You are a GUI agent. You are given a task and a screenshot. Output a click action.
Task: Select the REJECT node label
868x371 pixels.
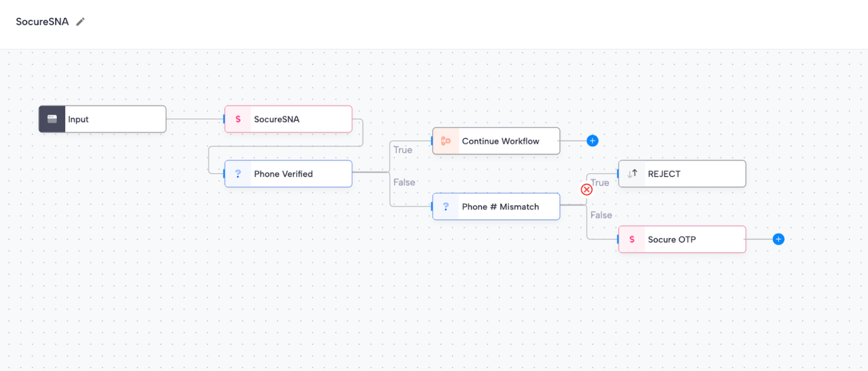(664, 174)
